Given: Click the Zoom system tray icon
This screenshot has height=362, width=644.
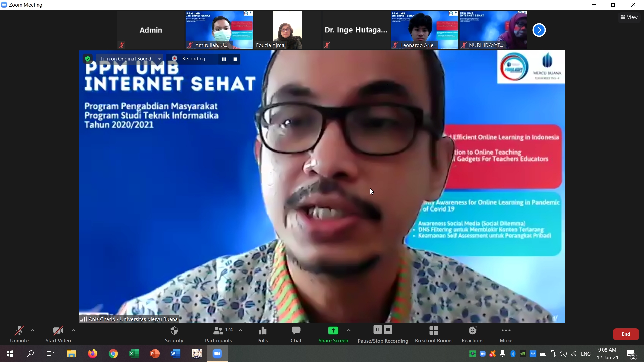Looking at the screenshot, I should click(x=483, y=354).
